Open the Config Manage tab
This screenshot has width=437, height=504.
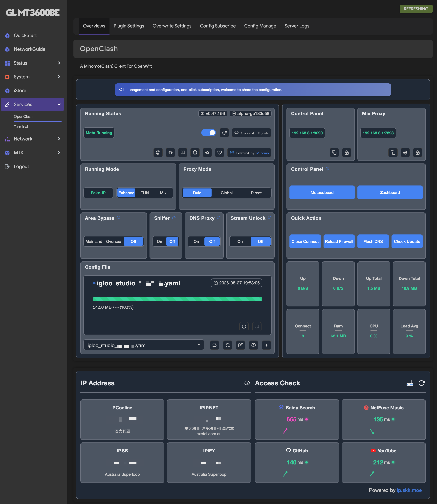[260, 26]
